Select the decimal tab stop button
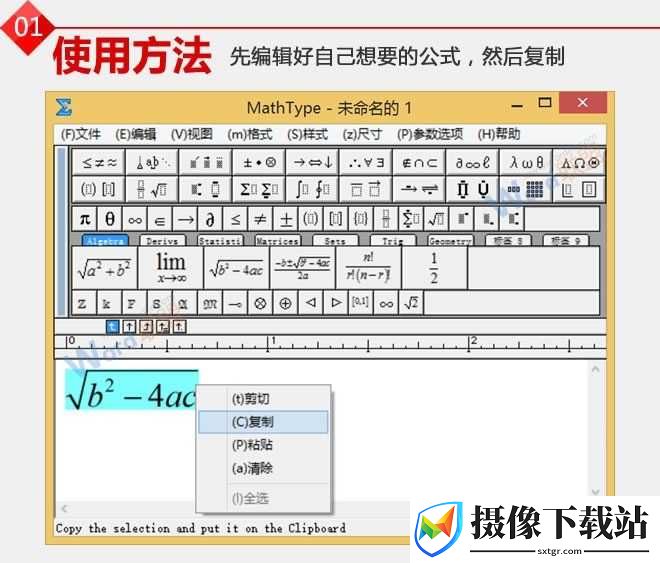Viewport: 660px width, 563px height. [180, 327]
